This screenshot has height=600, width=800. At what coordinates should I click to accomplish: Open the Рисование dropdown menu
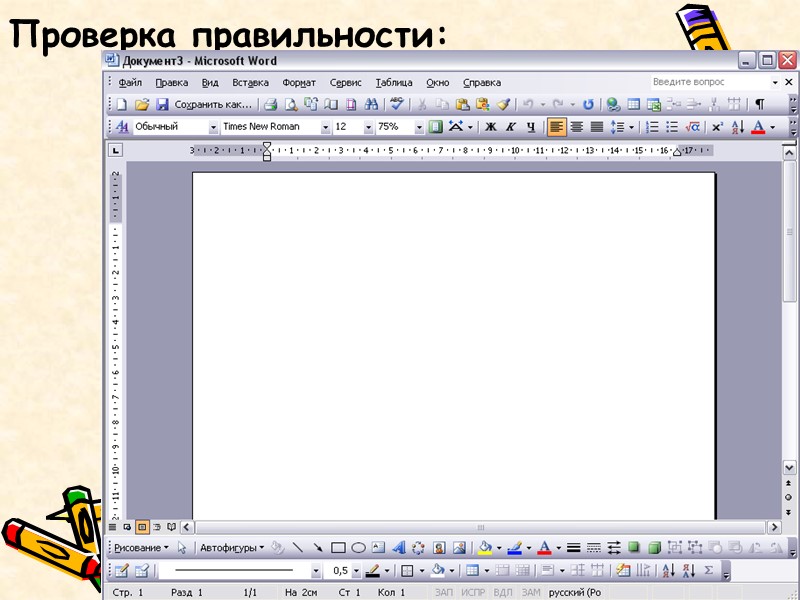(x=141, y=548)
